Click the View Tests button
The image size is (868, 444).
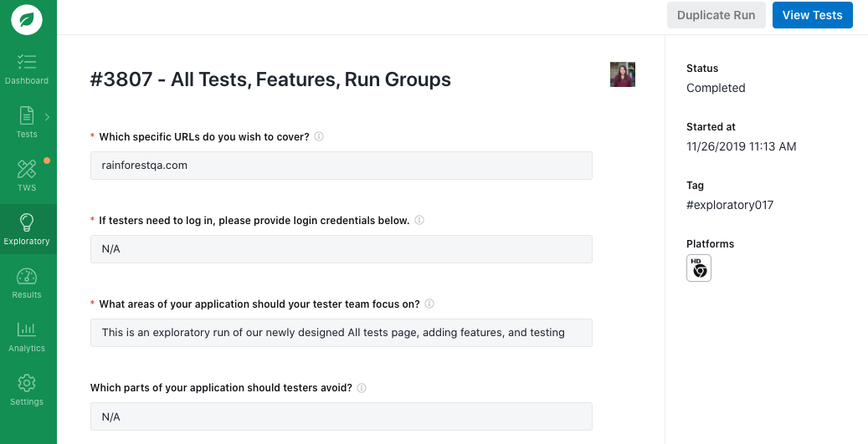[x=812, y=15]
